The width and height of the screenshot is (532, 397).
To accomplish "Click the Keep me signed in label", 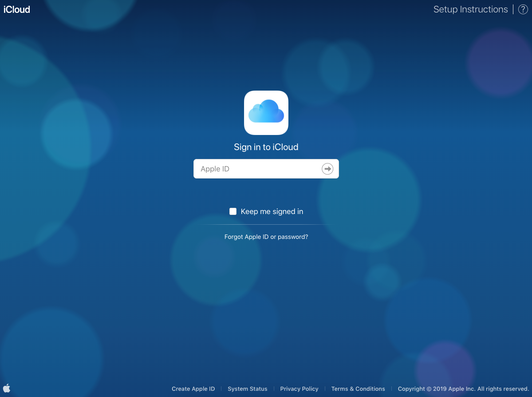I will point(272,211).
